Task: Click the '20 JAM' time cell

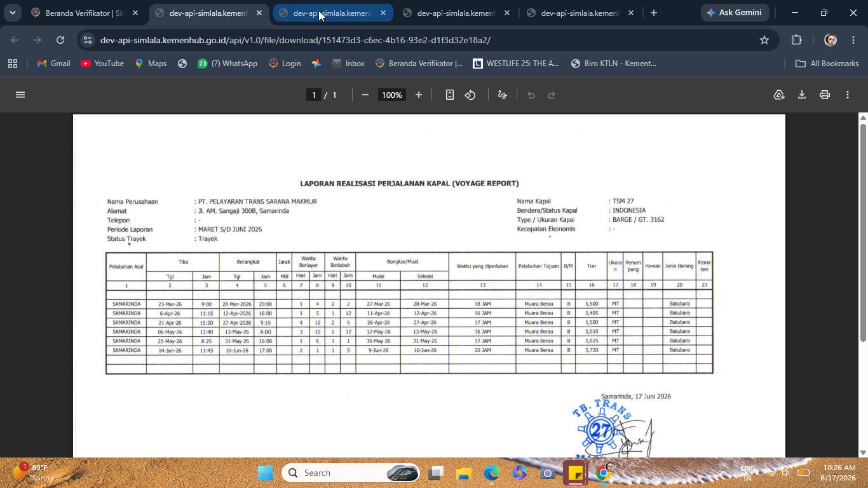Action: point(482,350)
